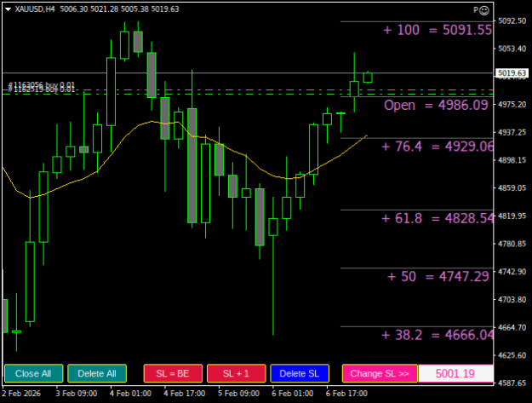Click the 4819.95 price scale value
Viewport: 532px width, 403px height.
(512, 216)
